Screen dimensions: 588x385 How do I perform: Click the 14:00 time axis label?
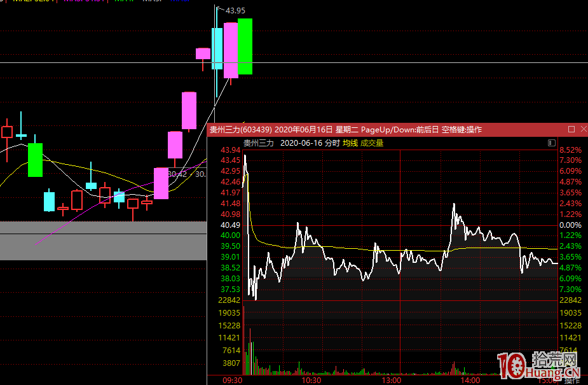tap(470, 381)
